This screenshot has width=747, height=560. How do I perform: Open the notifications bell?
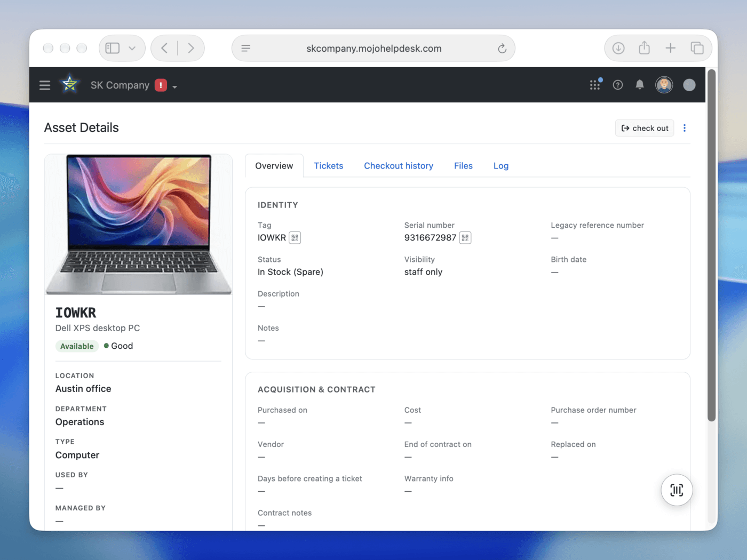640,85
